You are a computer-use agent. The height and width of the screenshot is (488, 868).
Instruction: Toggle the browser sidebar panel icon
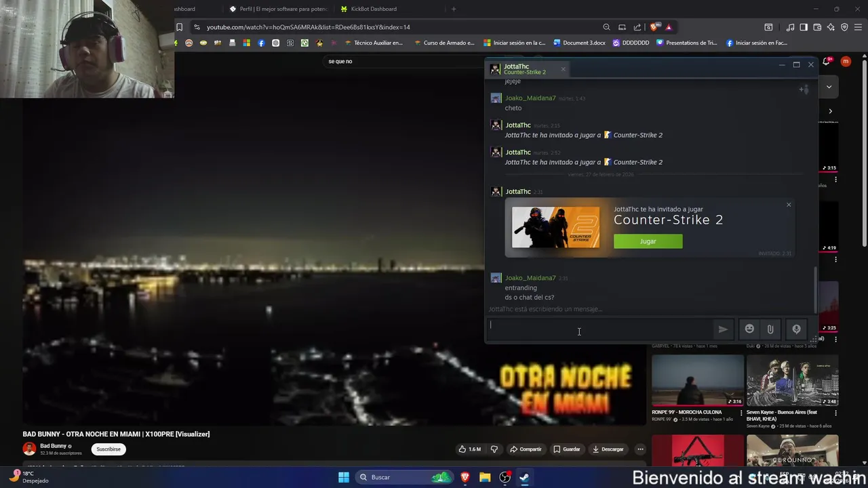[x=804, y=27]
